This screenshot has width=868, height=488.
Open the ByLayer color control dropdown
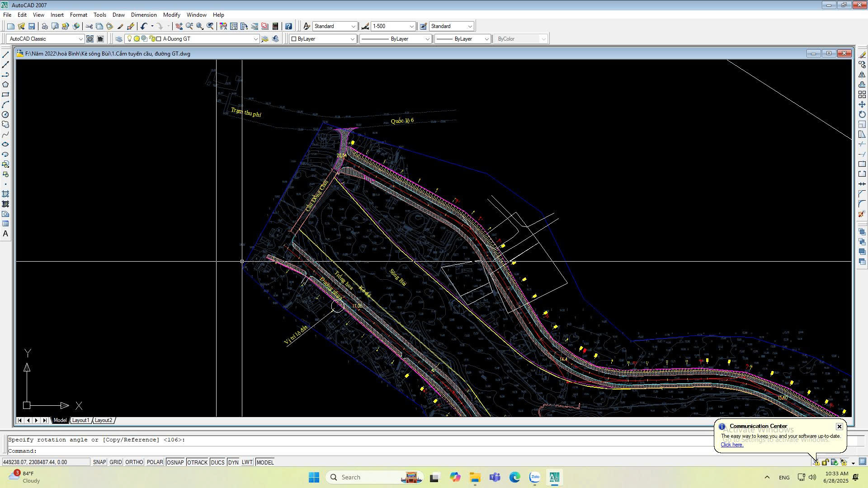[353, 39]
